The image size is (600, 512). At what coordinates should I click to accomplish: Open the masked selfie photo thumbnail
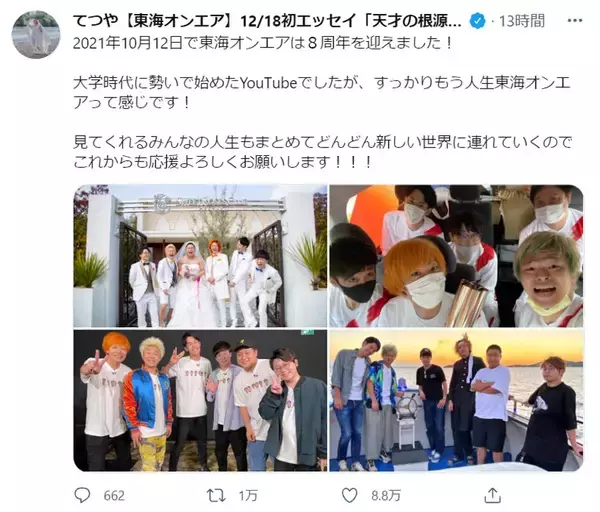[x=456, y=256]
